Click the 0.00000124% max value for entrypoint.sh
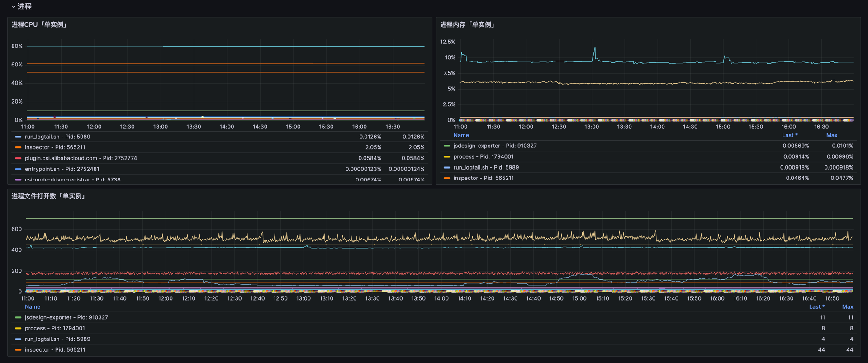 click(x=406, y=169)
